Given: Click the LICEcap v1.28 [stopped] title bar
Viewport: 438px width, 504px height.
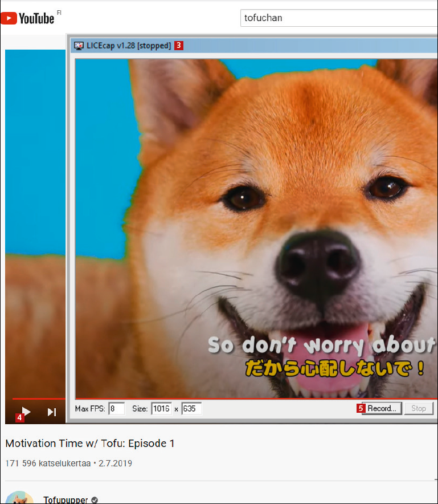Looking at the screenshot, I should [x=253, y=46].
